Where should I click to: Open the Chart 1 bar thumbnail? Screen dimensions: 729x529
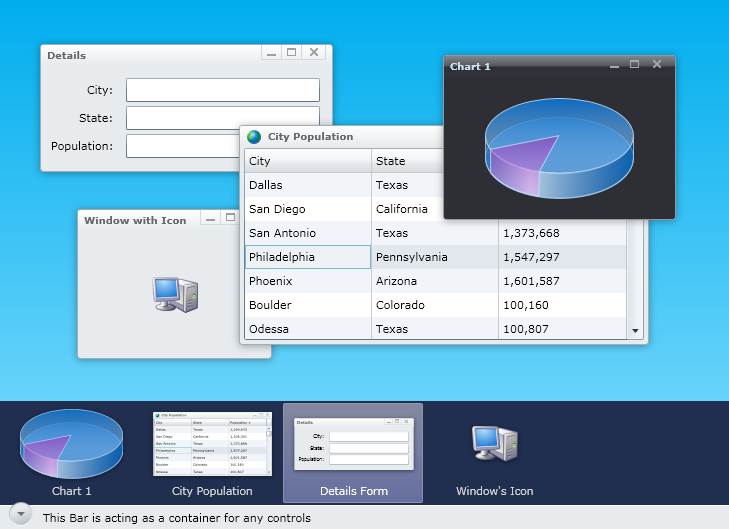(x=72, y=453)
